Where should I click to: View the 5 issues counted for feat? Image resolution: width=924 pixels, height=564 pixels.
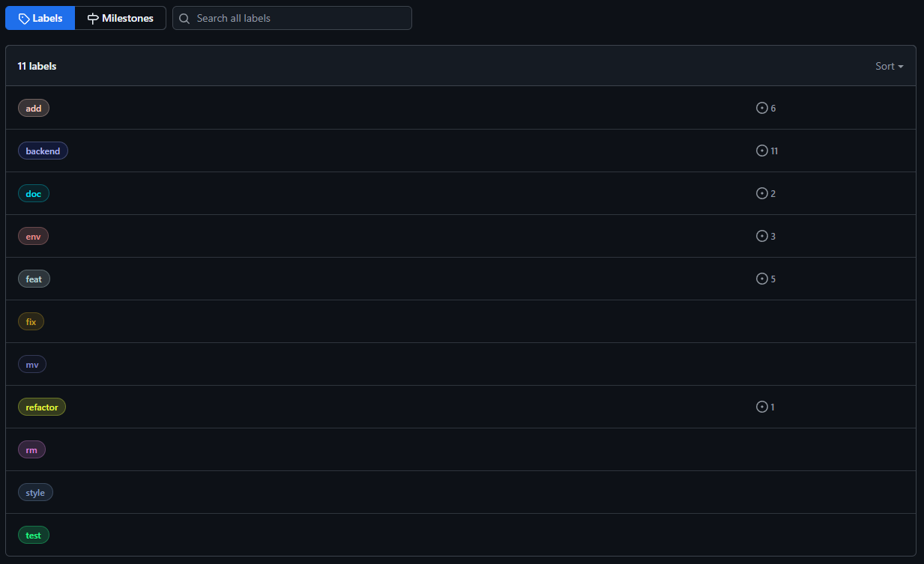(x=766, y=278)
